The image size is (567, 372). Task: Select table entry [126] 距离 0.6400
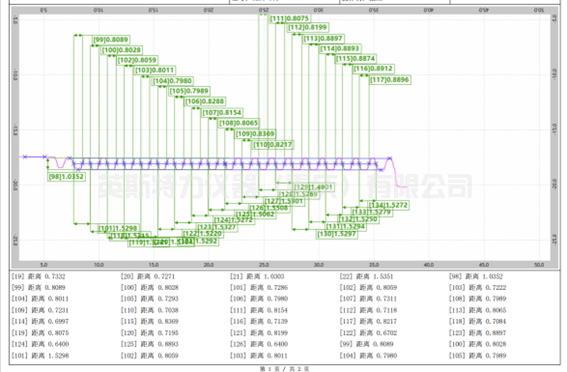259,344
